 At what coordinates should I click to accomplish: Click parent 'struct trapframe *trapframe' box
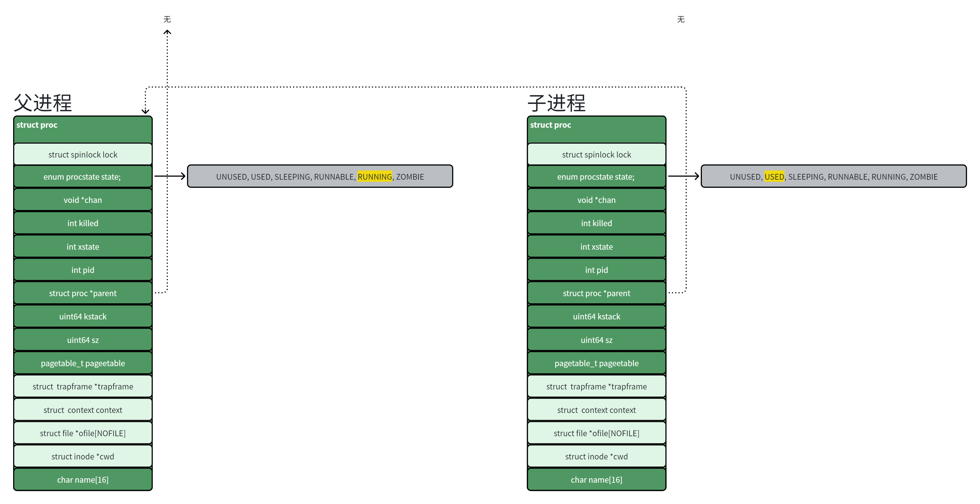[83, 387]
